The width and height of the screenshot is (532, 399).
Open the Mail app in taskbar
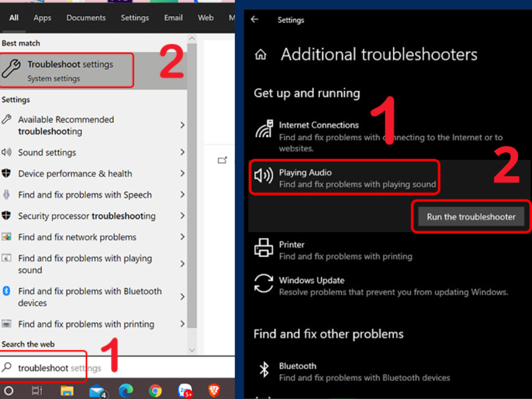[96, 390]
